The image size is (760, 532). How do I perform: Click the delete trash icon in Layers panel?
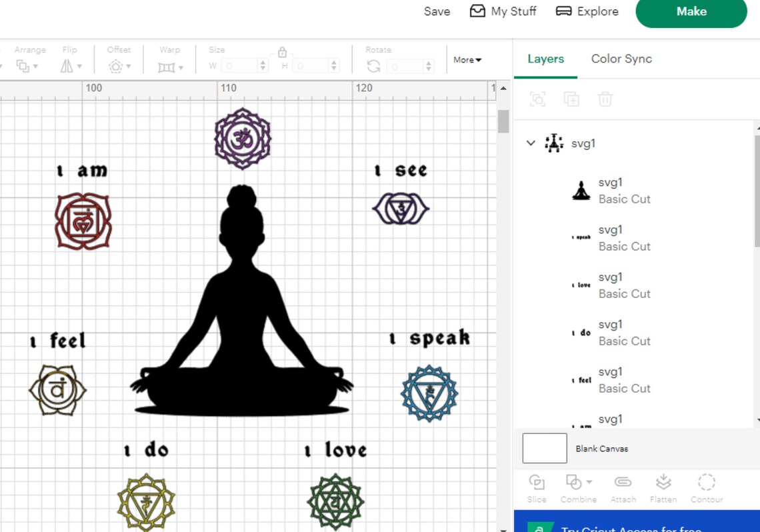[605, 99]
